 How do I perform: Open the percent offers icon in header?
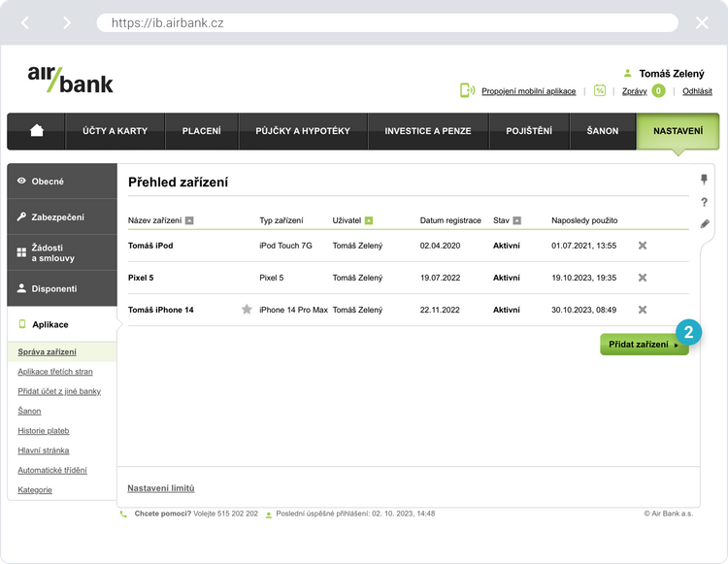pyautogui.click(x=600, y=90)
